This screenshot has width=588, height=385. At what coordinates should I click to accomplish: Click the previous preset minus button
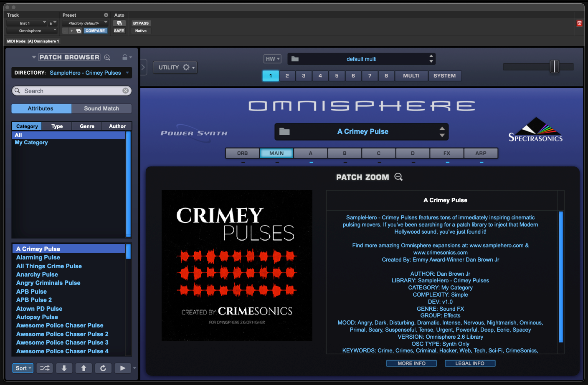[65, 31]
